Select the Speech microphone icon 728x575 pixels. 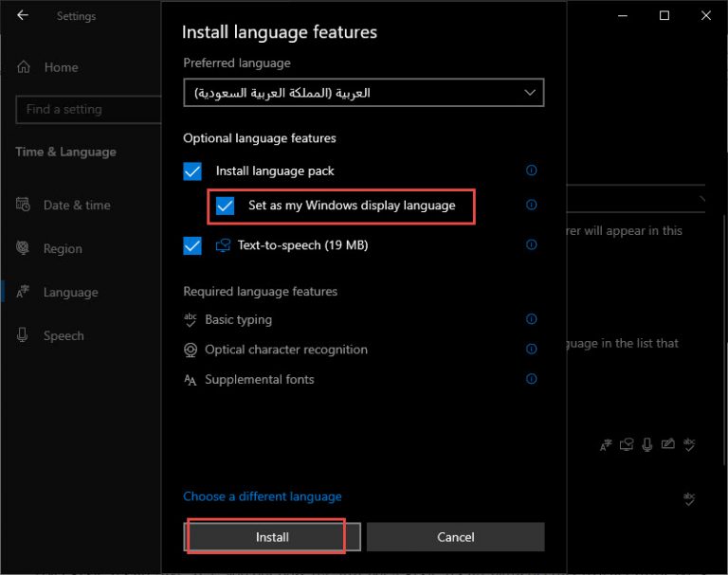point(22,335)
